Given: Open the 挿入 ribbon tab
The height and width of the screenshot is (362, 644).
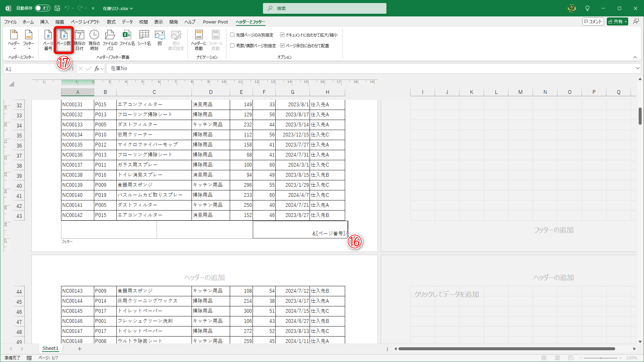Looking at the screenshot, I should [44, 22].
